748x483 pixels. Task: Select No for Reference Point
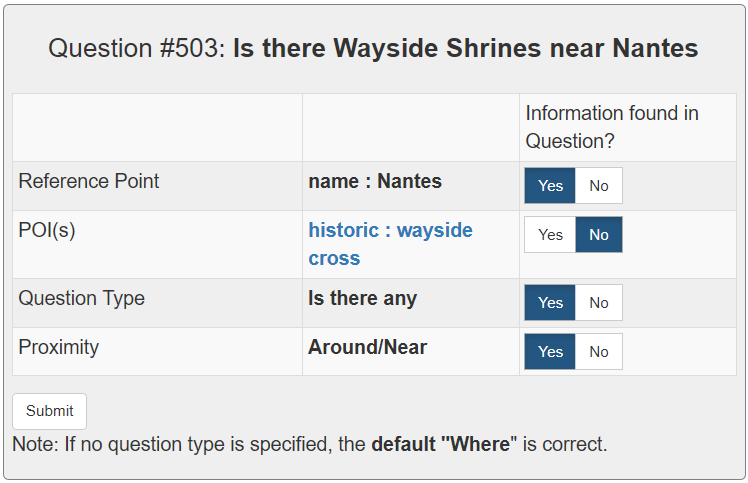click(x=599, y=186)
